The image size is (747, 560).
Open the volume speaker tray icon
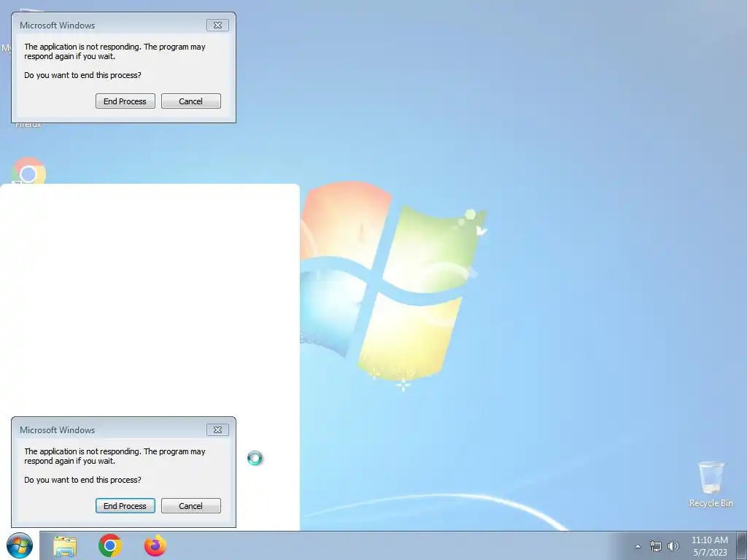(x=673, y=546)
